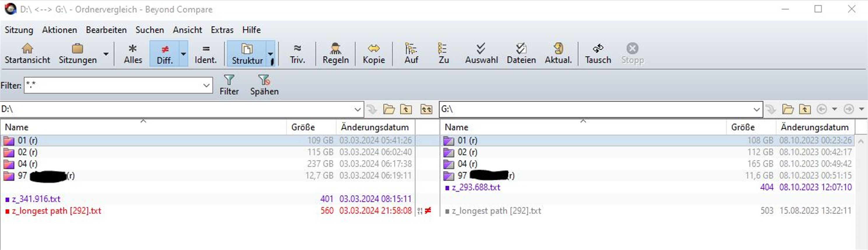The image size is (868, 250).
Task: Browse for right folder icon
Action: [788, 109]
